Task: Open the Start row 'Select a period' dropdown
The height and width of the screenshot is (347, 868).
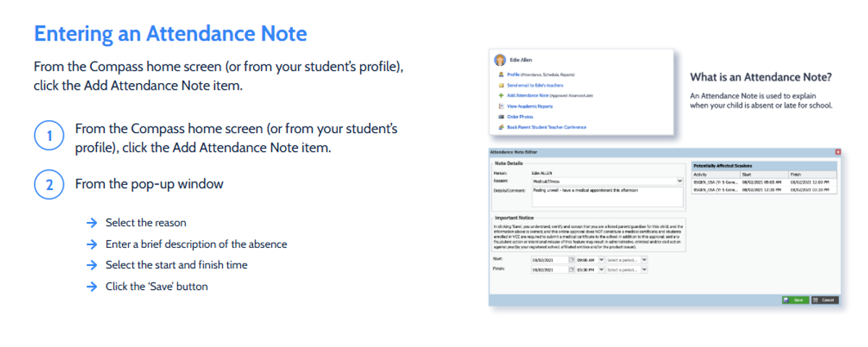Action: pyautogui.click(x=644, y=260)
